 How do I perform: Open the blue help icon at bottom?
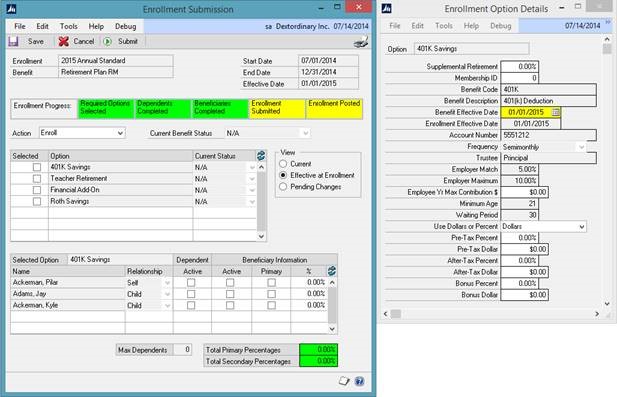(x=359, y=381)
